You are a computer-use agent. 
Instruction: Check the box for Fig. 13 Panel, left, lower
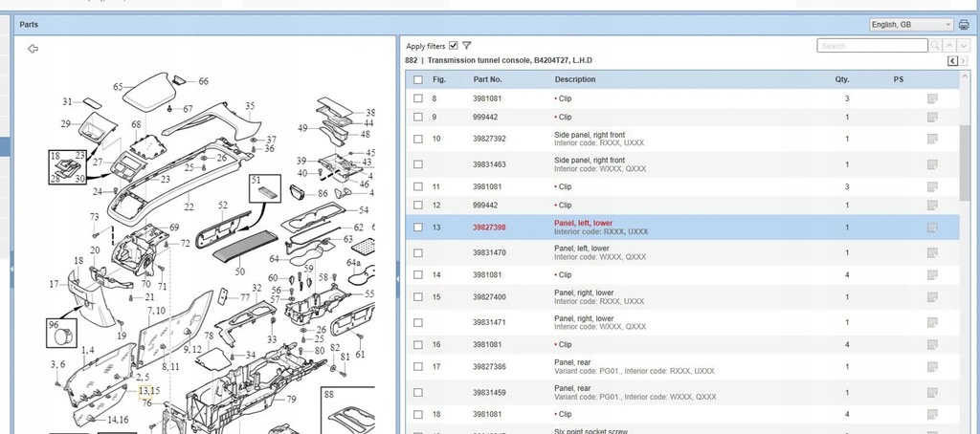tap(418, 228)
